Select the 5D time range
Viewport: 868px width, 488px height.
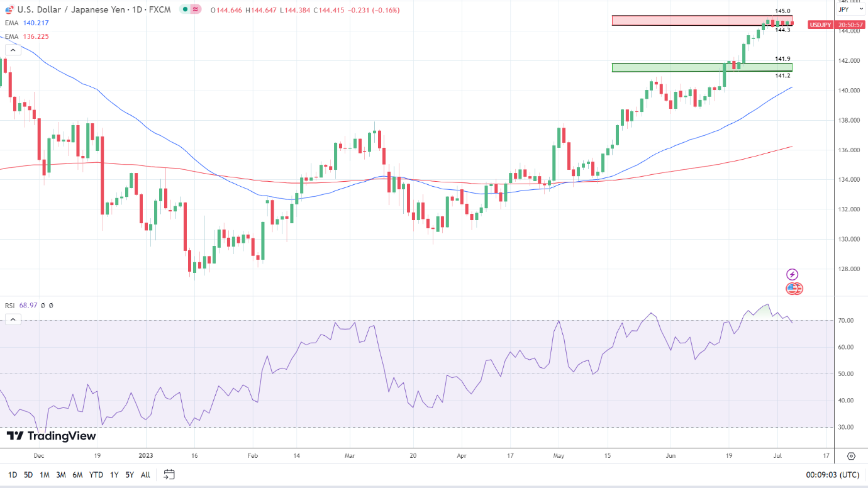point(28,475)
